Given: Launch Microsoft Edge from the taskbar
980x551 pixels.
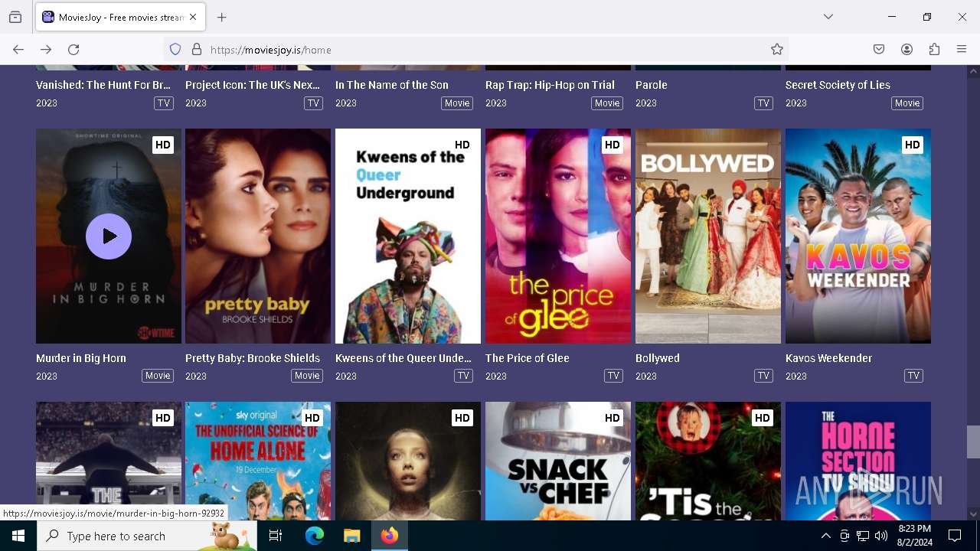Looking at the screenshot, I should tap(315, 536).
